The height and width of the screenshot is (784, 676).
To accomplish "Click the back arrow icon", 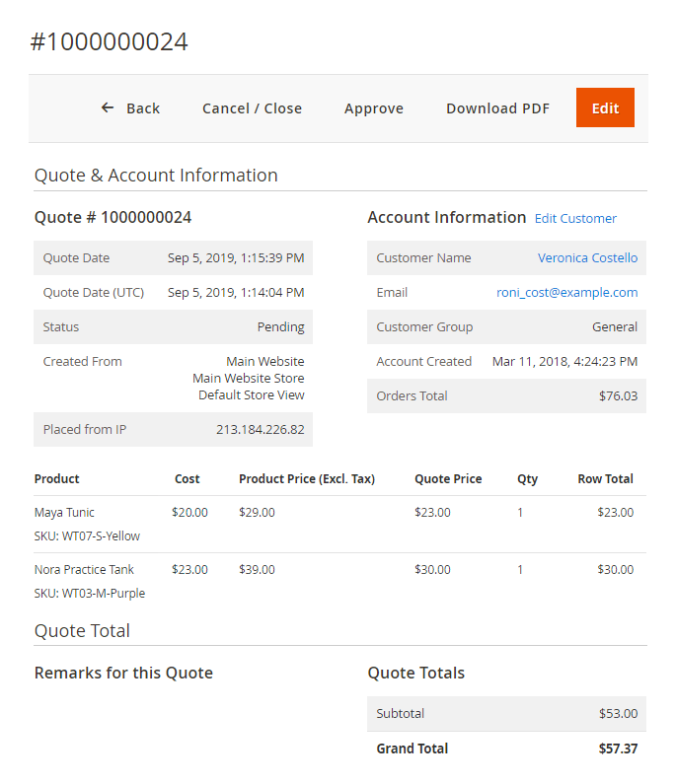I will click(108, 108).
